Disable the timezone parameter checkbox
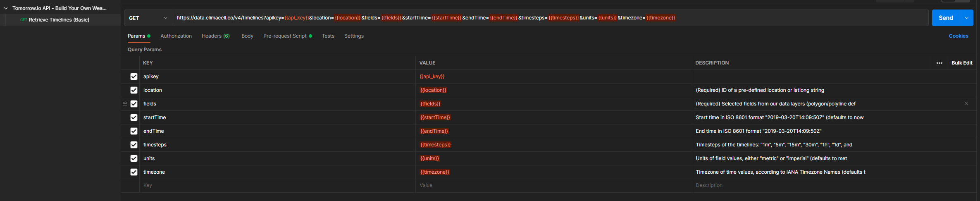The image size is (980, 201). coord(134,172)
